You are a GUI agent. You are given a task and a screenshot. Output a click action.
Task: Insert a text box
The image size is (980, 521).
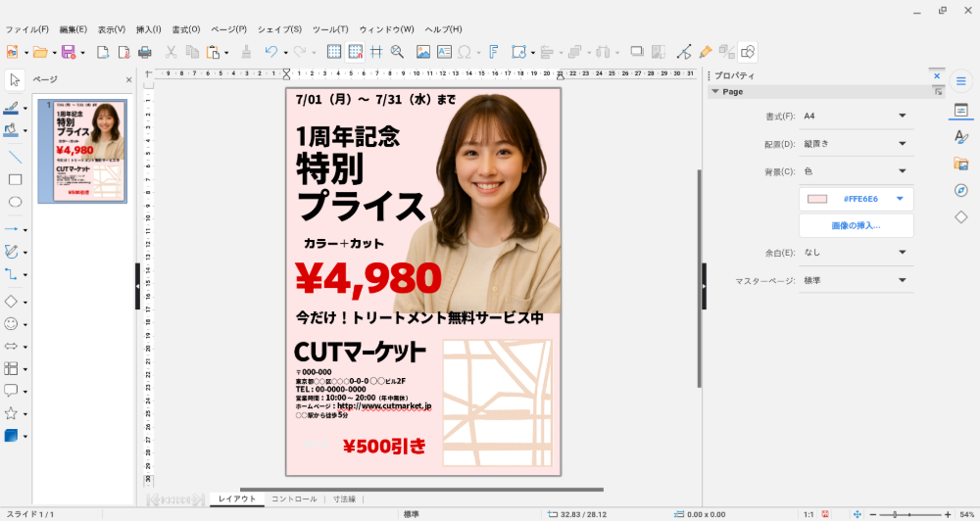click(444, 53)
